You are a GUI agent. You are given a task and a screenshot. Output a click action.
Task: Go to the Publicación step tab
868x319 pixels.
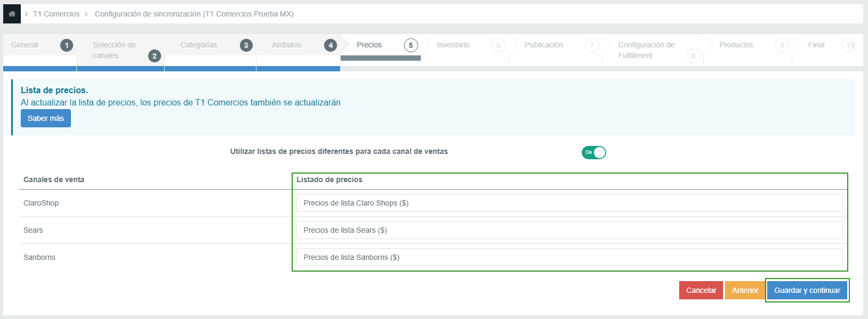(556, 50)
